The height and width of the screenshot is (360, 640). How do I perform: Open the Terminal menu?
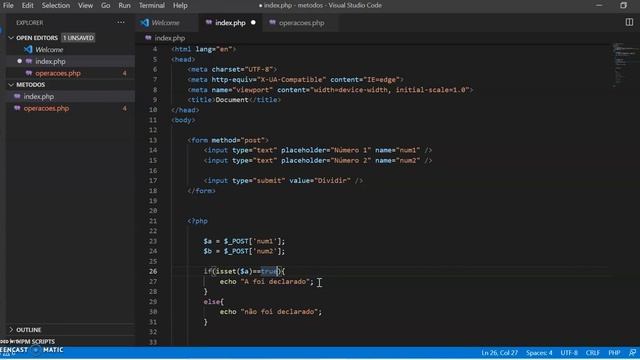point(151,5)
